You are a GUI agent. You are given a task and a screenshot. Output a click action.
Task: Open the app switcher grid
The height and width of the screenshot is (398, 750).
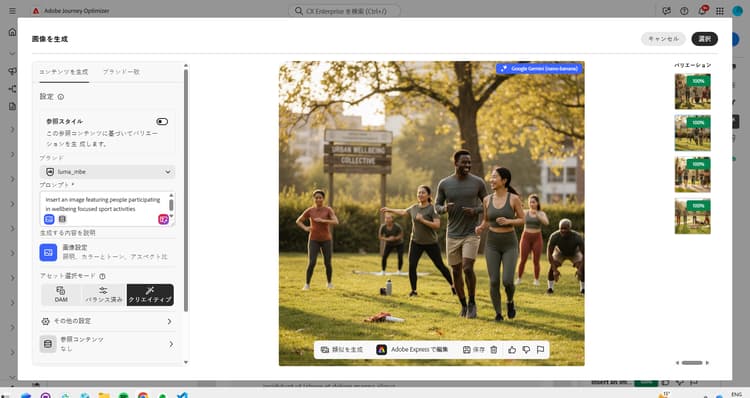tap(719, 11)
